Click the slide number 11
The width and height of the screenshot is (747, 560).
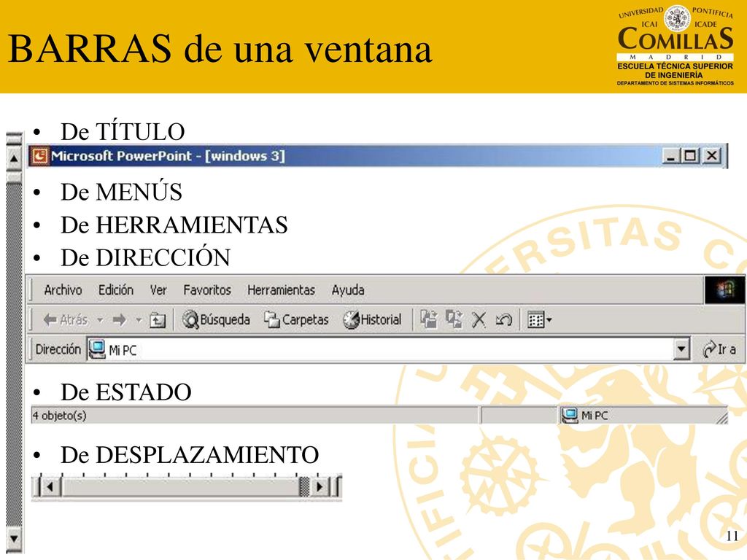click(732, 536)
